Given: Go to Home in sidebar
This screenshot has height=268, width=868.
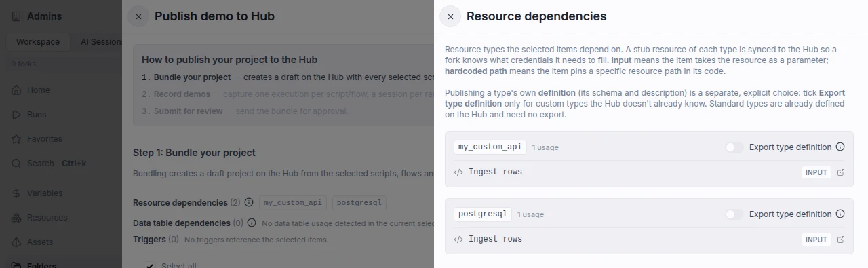Looking at the screenshot, I should (61, 90).
